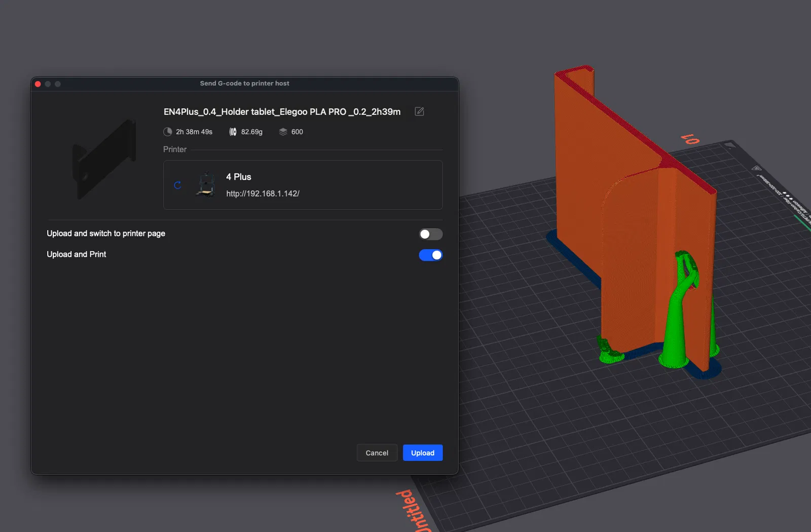Viewport: 811px width, 532px height.
Task: Click the blue Upload button
Action: 423,453
